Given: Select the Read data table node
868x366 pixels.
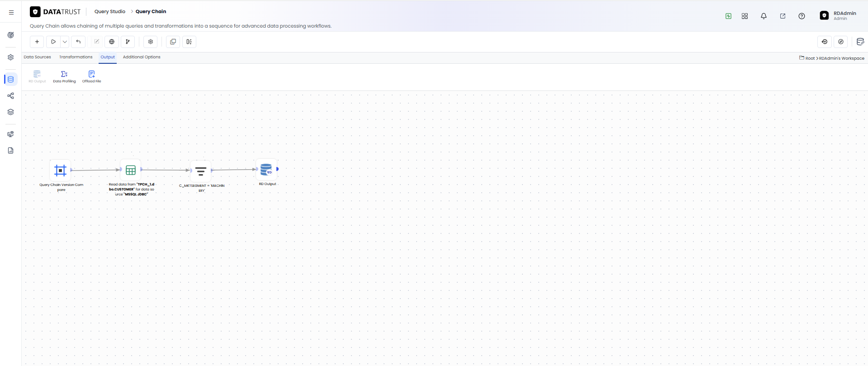Looking at the screenshot, I should [131, 170].
